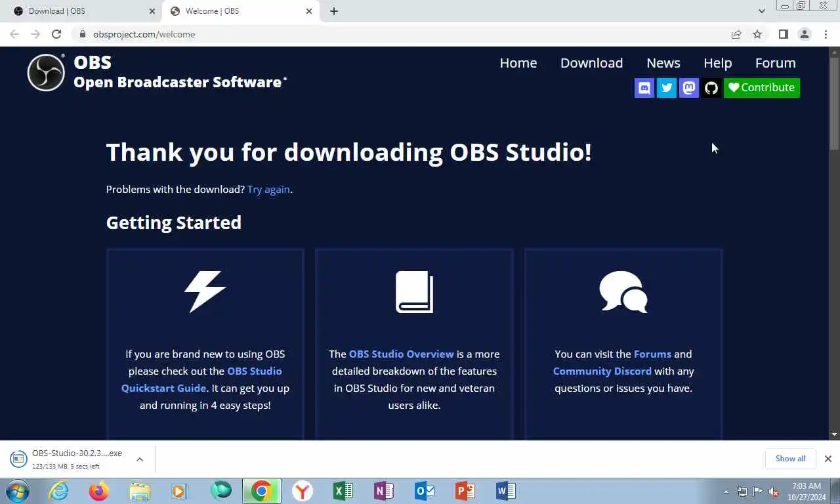
Task: Go back with the browser back arrow
Action: [x=14, y=34]
